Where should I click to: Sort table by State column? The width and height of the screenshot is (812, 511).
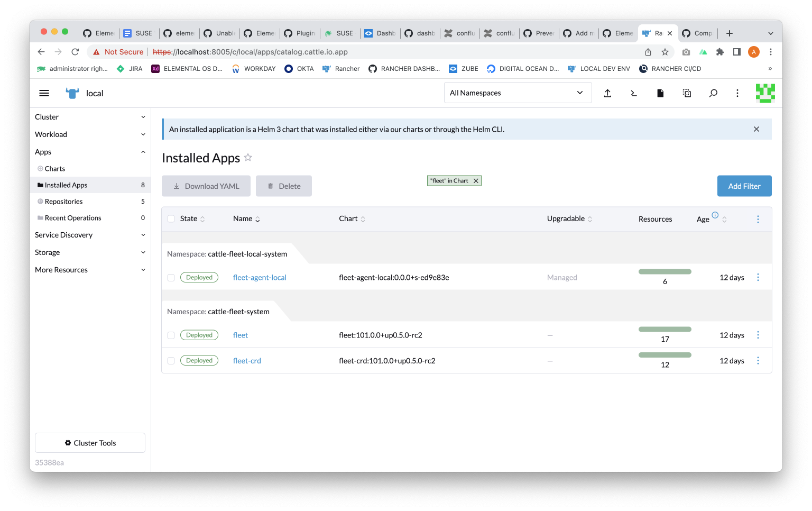(x=192, y=219)
